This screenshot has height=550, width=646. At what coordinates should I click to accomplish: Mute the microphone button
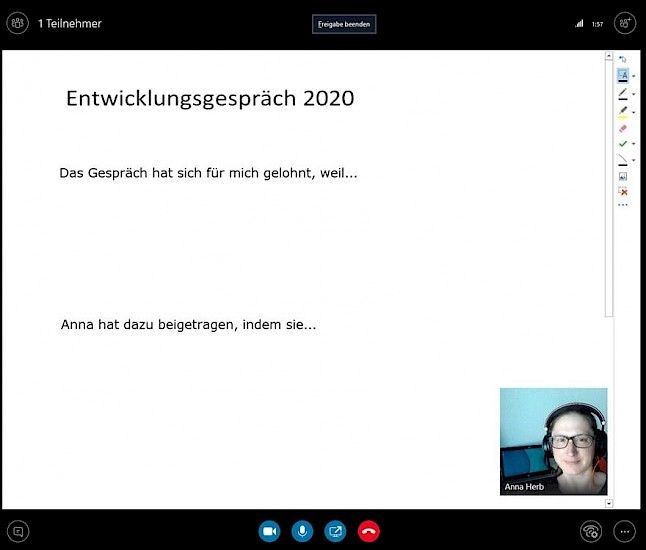(302, 531)
